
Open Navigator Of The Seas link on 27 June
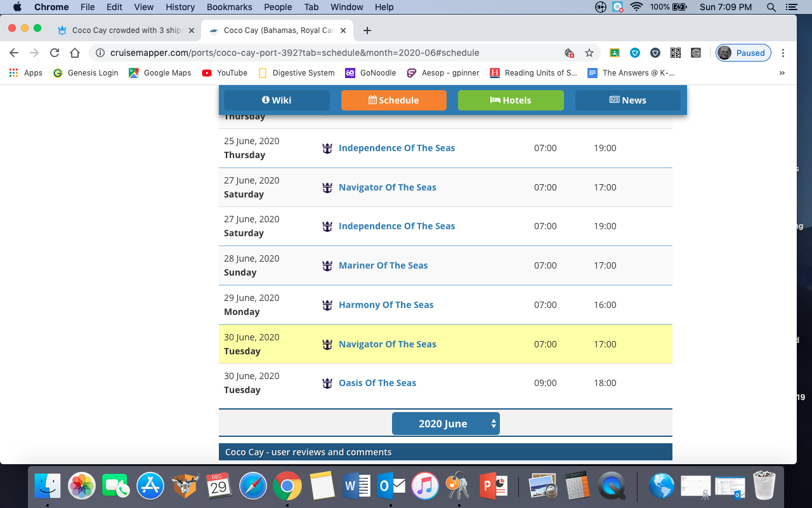click(x=388, y=187)
